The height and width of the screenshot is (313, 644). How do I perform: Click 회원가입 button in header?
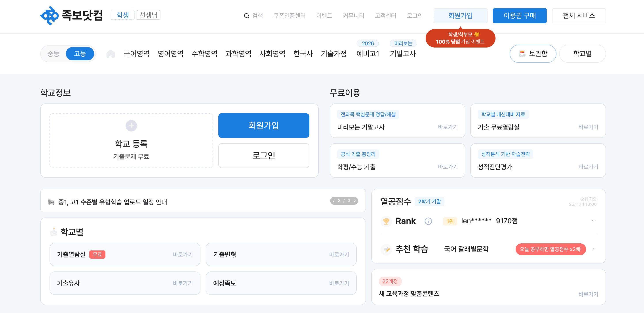click(460, 15)
